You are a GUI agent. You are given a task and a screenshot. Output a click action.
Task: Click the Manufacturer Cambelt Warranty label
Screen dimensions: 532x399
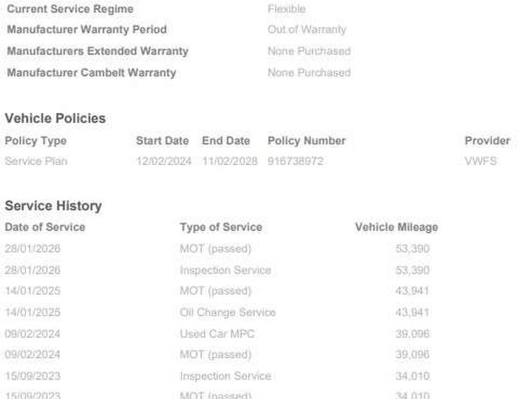[x=91, y=73]
